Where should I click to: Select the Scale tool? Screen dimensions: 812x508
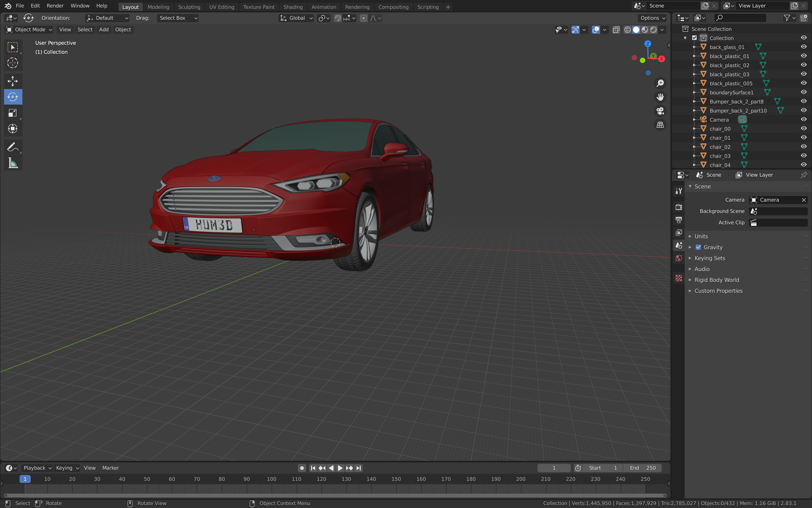point(13,113)
